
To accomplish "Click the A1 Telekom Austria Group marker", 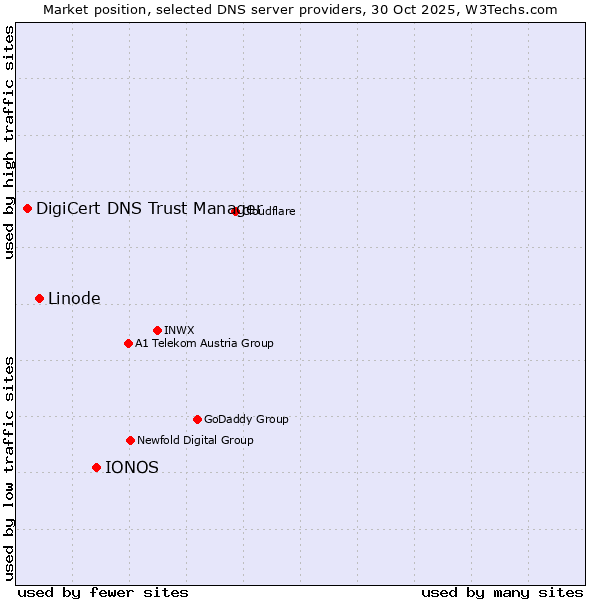I will [x=128, y=343].
